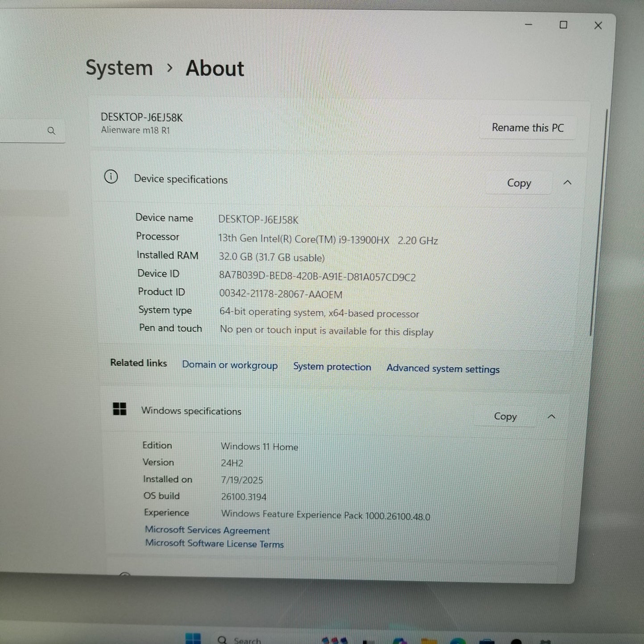Click the DESKTOP-J6EJ58K name in top card

[142, 117]
